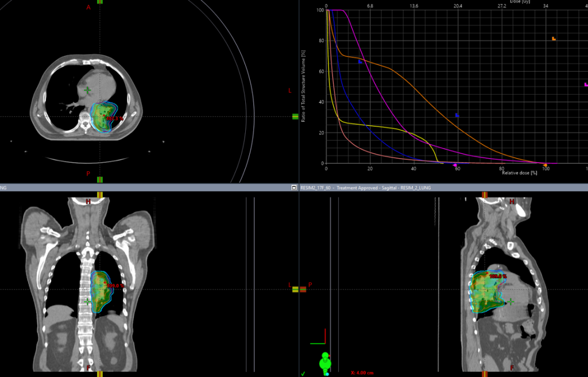Select the blue DVH marker near 60% dose
This screenshot has width=588, height=377.
pyautogui.click(x=457, y=116)
